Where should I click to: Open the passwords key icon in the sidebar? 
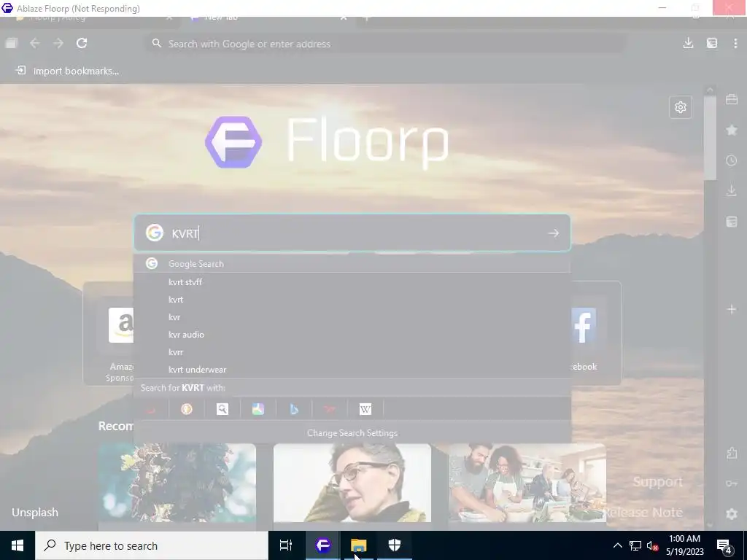coord(732,483)
